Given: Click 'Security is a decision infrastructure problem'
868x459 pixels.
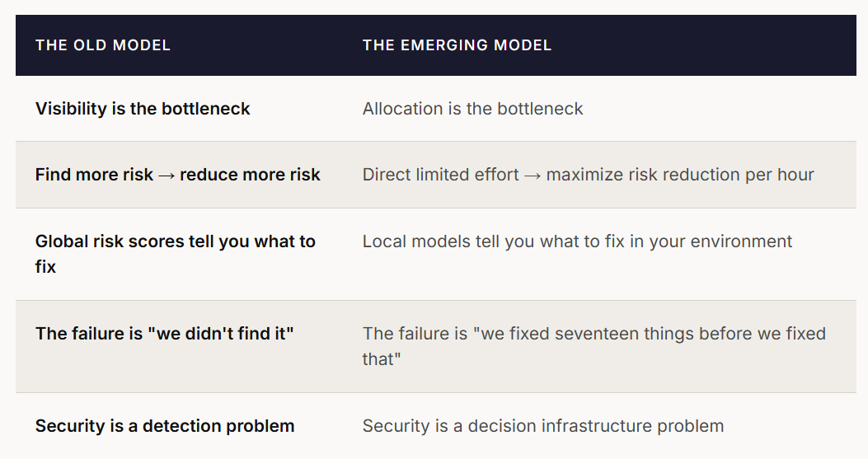Looking at the screenshot, I should coord(543,426).
